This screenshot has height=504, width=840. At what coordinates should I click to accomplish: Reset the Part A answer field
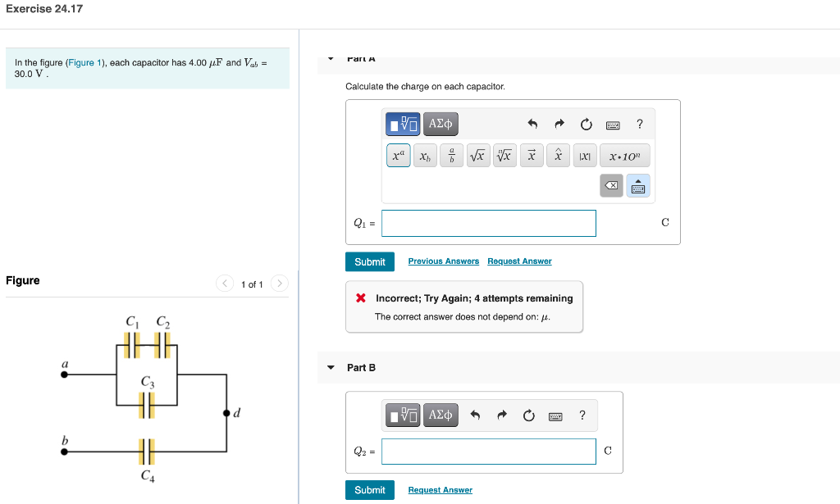pyautogui.click(x=586, y=124)
